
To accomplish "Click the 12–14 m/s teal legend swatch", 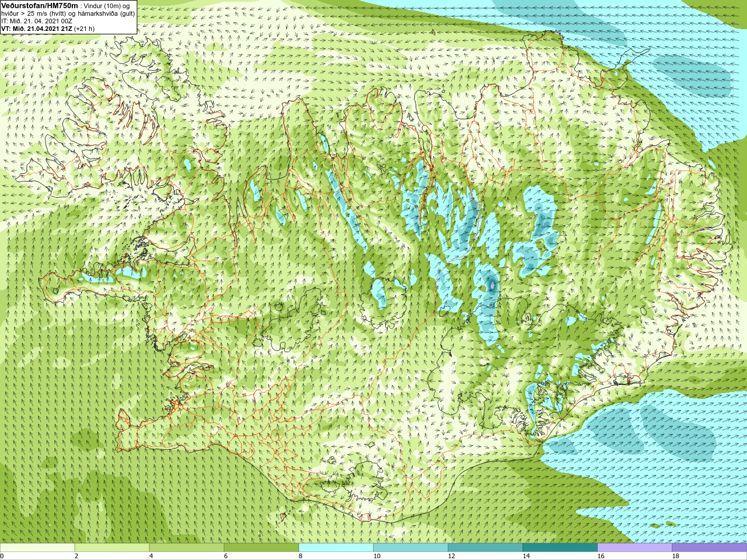I will [x=486, y=548].
